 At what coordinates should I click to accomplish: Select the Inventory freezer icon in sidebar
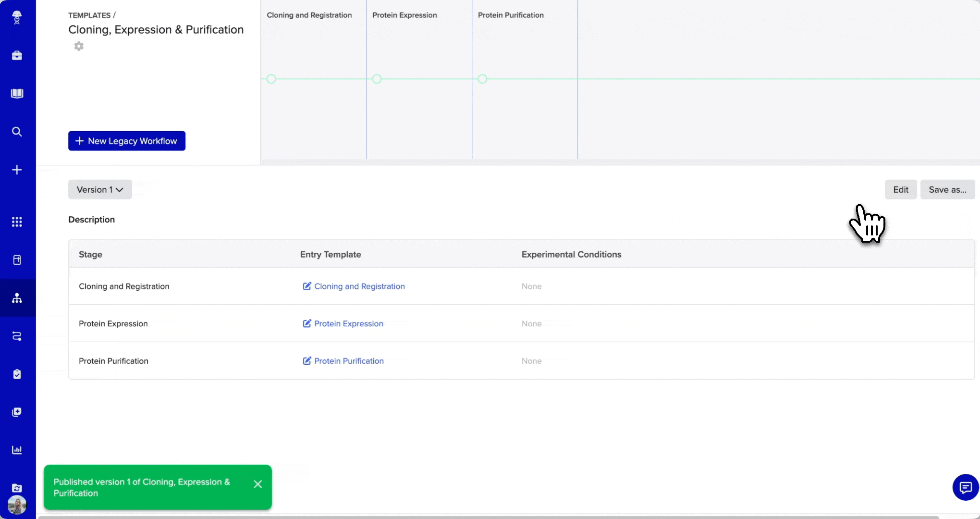click(17, 259)
